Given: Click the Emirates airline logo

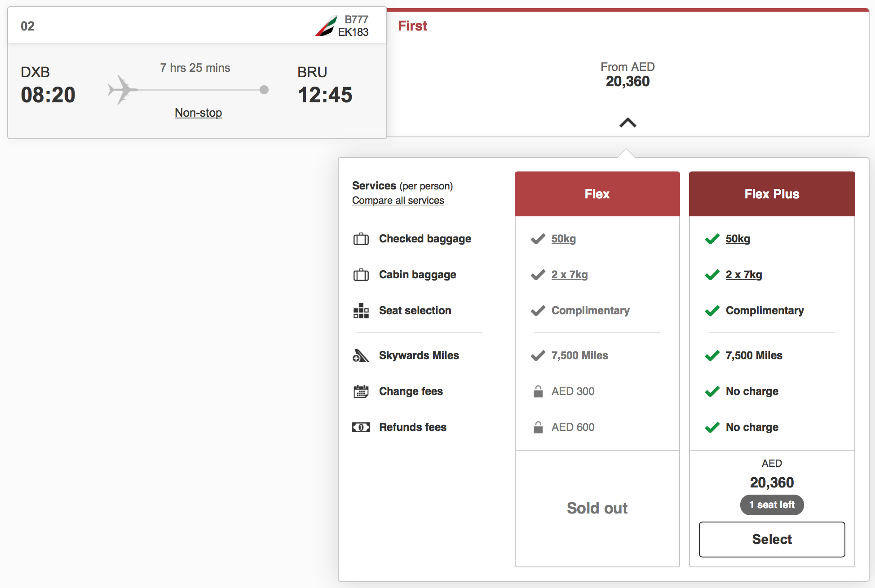Looking at the screenshot, I should tap(327, 26).
